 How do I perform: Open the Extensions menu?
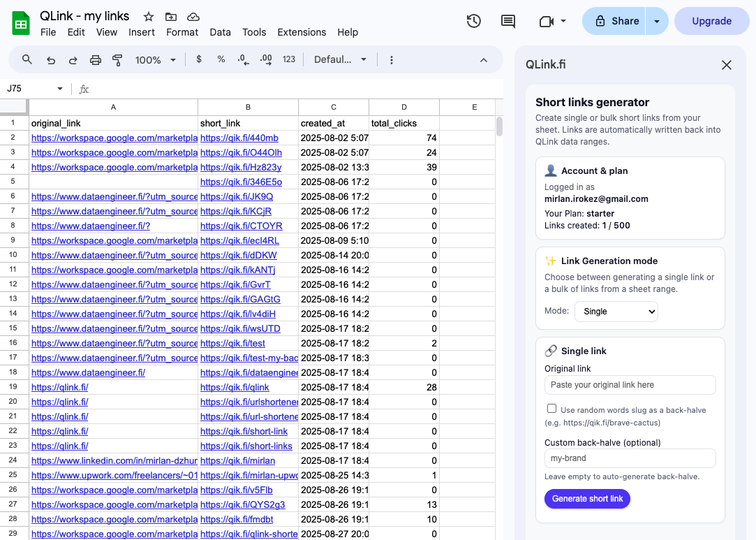pos(302,32)
